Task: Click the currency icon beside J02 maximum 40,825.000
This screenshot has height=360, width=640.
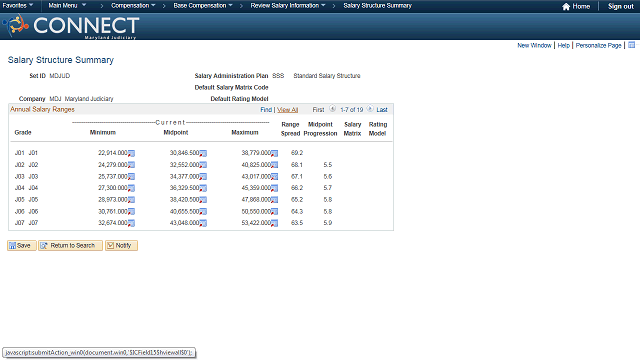Action: 275,165
